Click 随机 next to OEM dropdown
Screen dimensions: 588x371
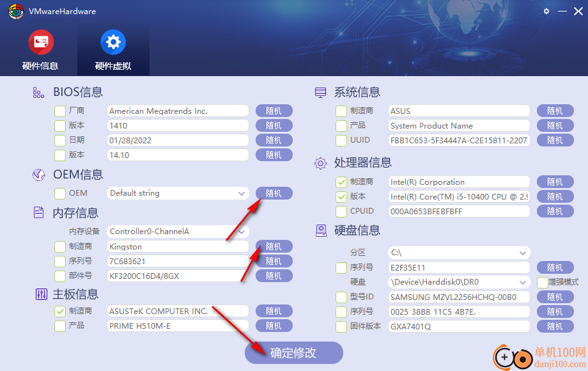[x=274, y=193]
